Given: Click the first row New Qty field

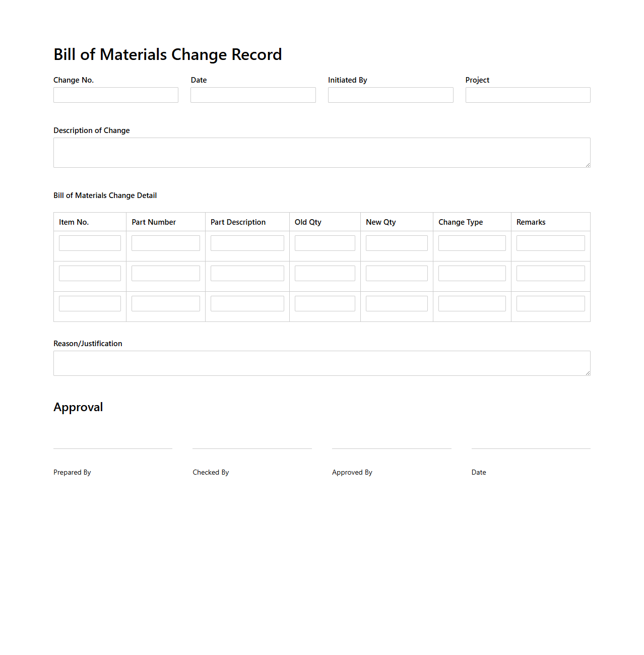Looking at the screenshot, I should click(396, 242).
